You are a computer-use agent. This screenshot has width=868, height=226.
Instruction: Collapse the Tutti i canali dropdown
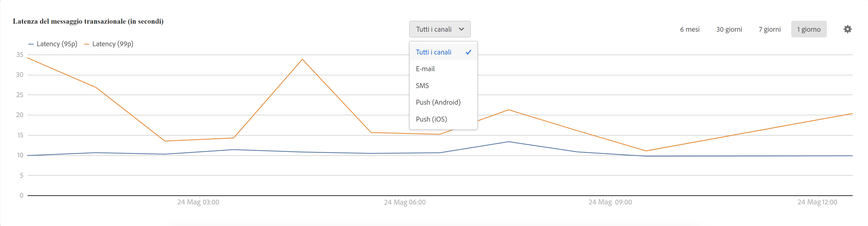pos(440,29)
